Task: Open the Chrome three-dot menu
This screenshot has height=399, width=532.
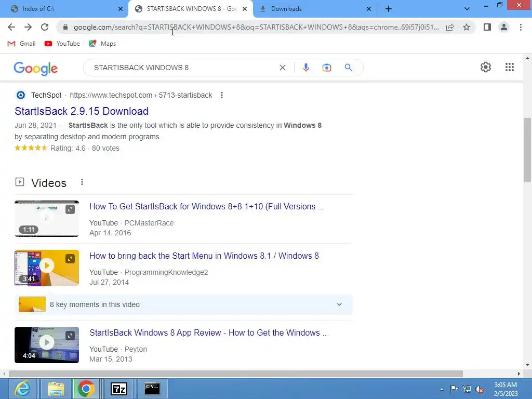Action: (521, 27)
